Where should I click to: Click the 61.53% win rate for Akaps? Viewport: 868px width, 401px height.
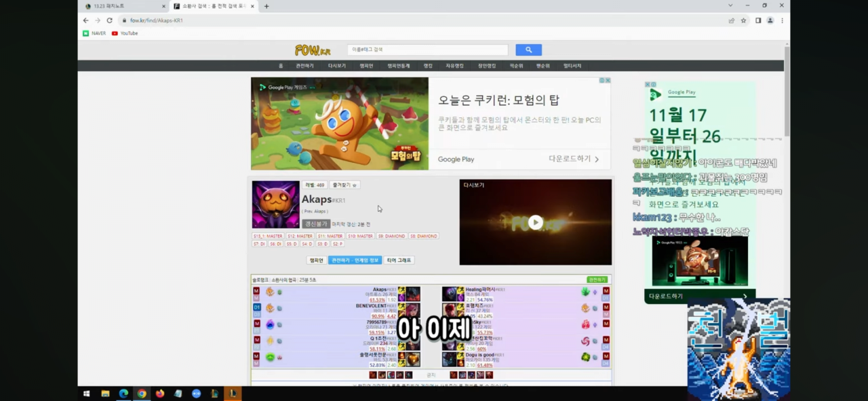click(377, 300)
